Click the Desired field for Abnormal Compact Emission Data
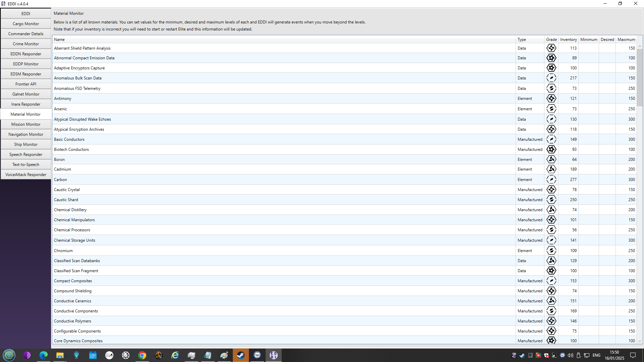The height and width of the screenshot is (362, 644). [x=607, y=58]
